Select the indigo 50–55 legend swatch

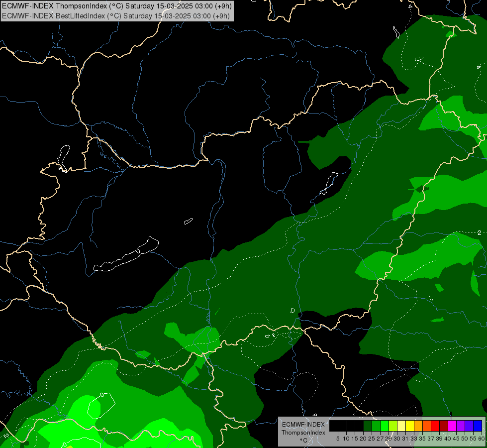point(469,426)
